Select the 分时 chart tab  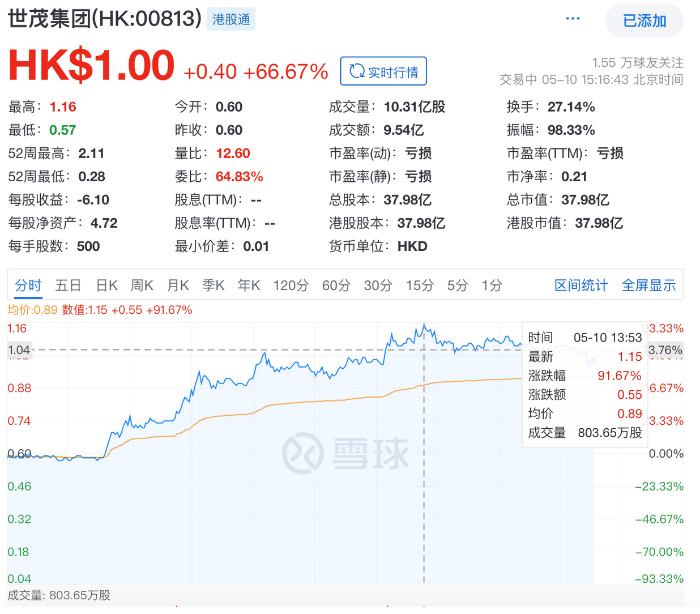point(28,285)
